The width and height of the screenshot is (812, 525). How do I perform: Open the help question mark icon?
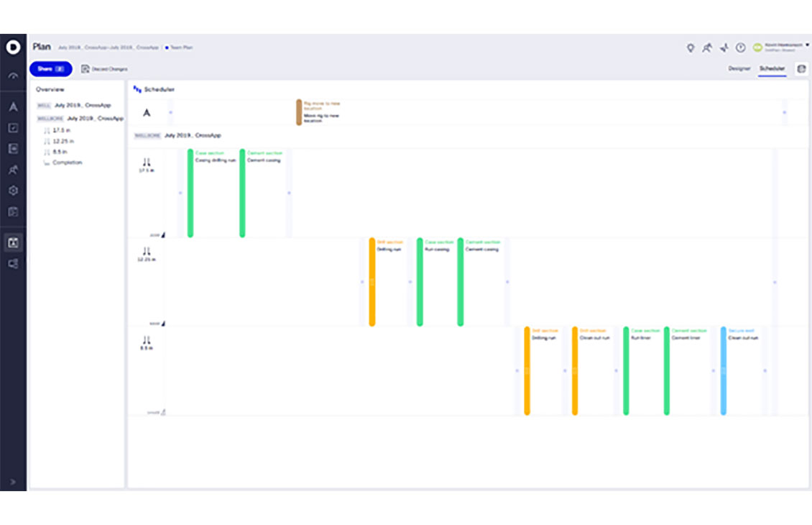click(740, 47)
